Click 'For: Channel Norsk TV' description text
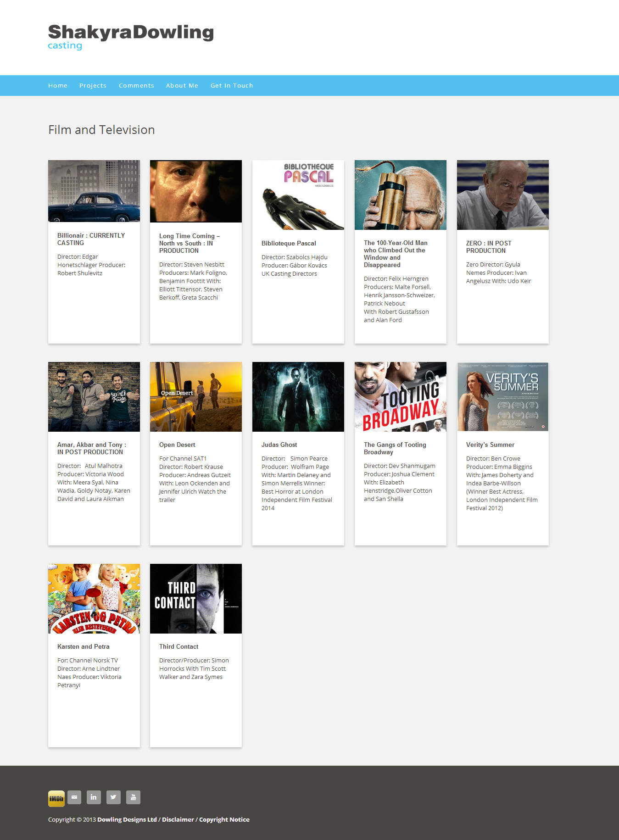This screenshot has width=619, height=840. click(x=89, y=673)
